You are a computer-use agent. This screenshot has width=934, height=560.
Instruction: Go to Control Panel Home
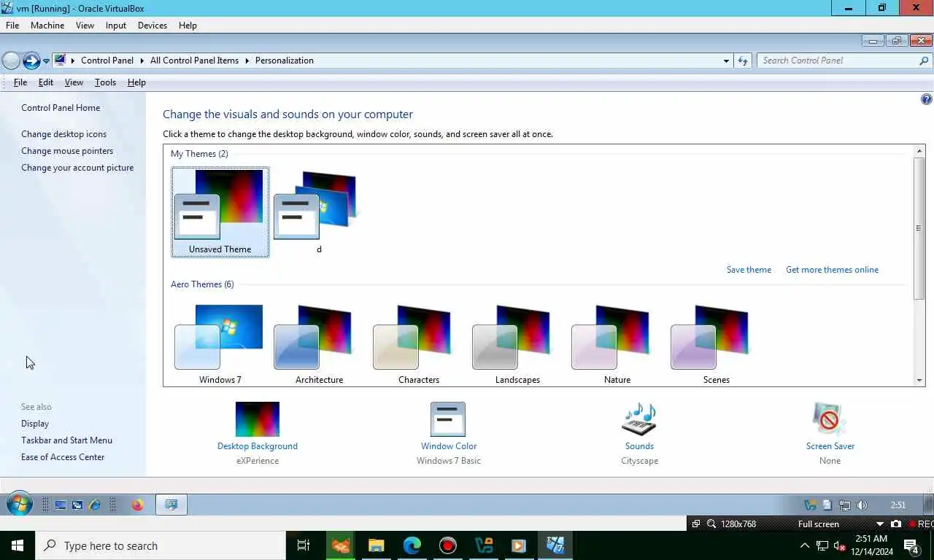click(61, 108)
